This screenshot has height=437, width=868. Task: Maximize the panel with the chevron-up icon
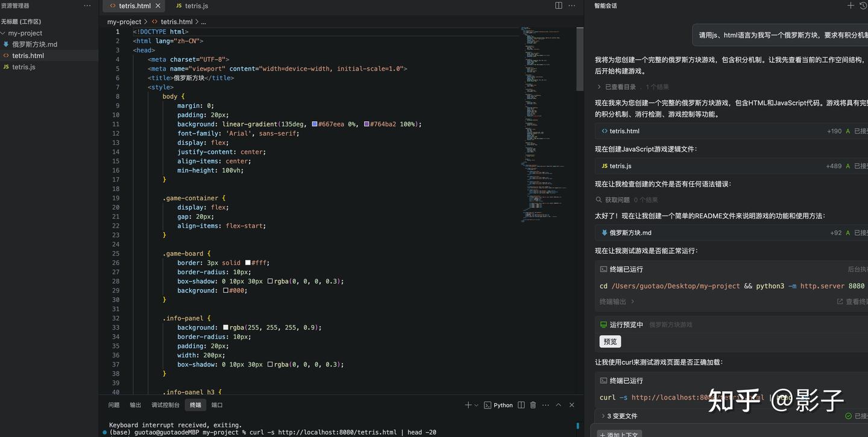pyautogui.click(x=558, y=405)
